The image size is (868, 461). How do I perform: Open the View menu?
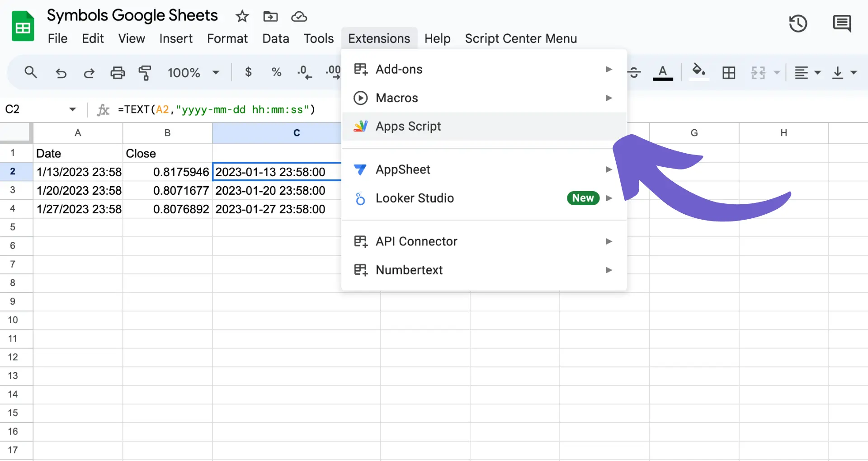(x=132, y=39)
